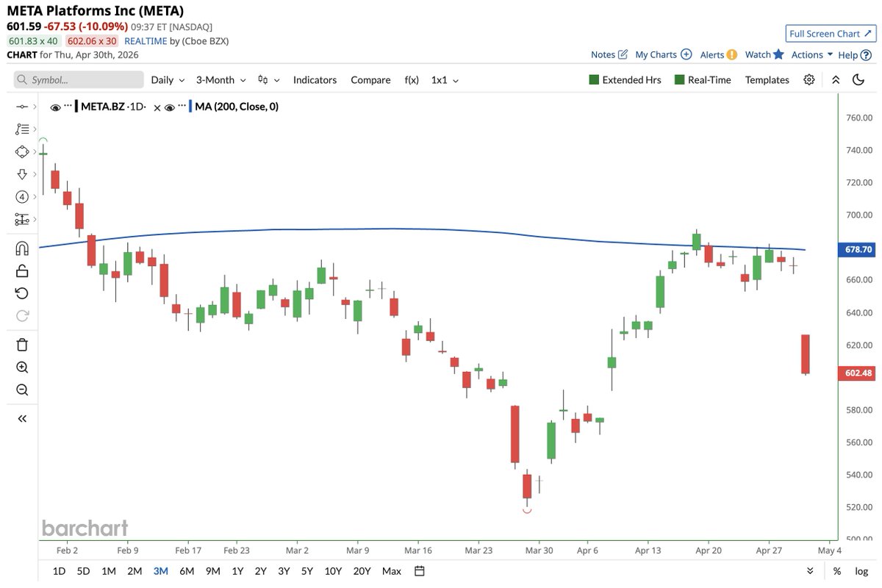Viewport: 882px width, 588px height.
Task: Delete drawings with the trash icon
Action: pyautogui.click(x=22, y=345)
